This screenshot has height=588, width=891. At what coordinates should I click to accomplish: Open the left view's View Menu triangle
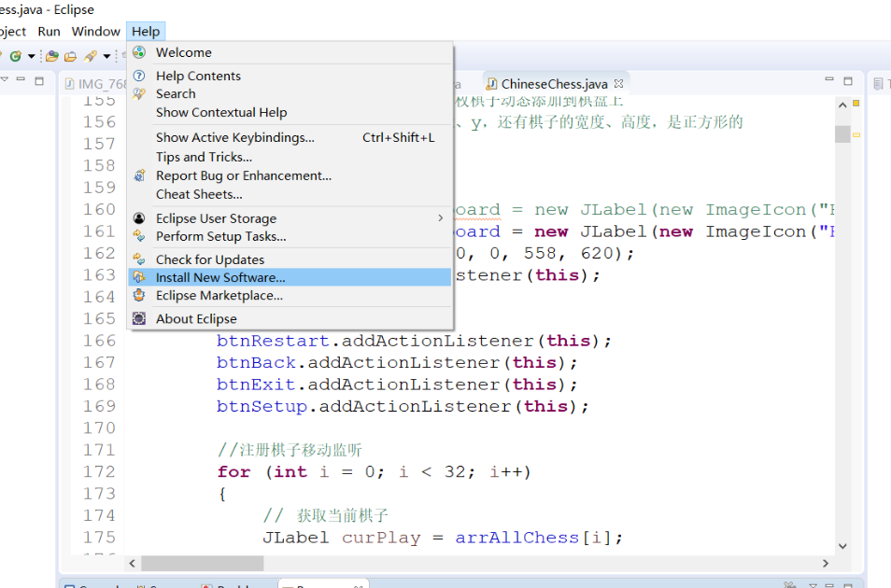5,79
